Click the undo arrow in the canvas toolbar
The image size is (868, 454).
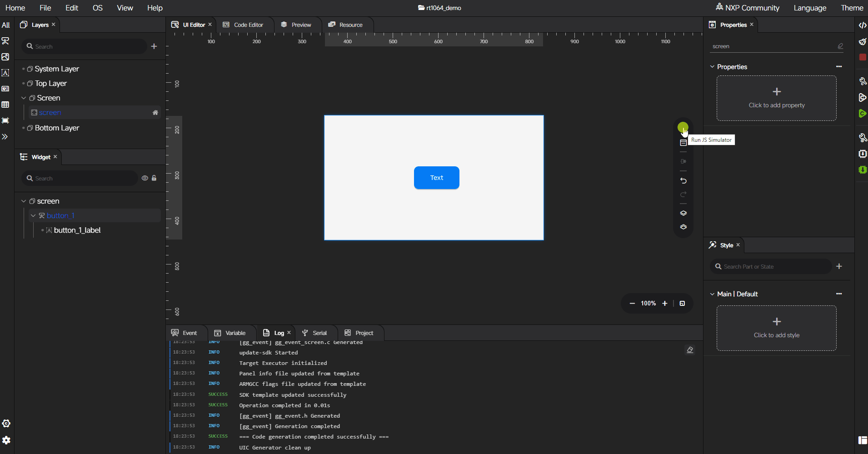[x=683, y=180]
